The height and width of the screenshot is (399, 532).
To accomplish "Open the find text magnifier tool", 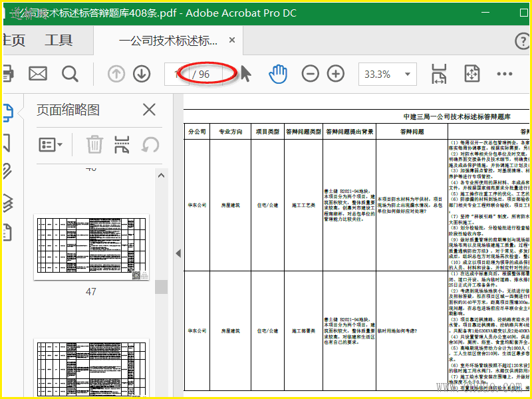I will [70, 74].
